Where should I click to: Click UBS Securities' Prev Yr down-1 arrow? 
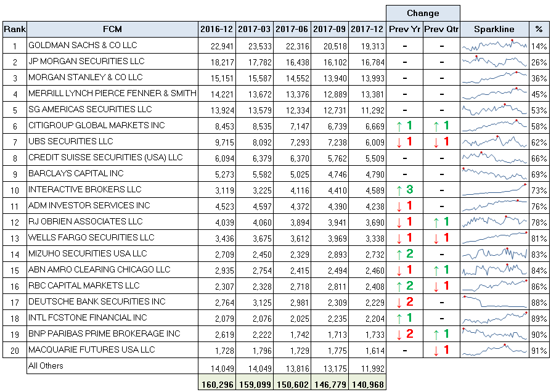point(404,142)
